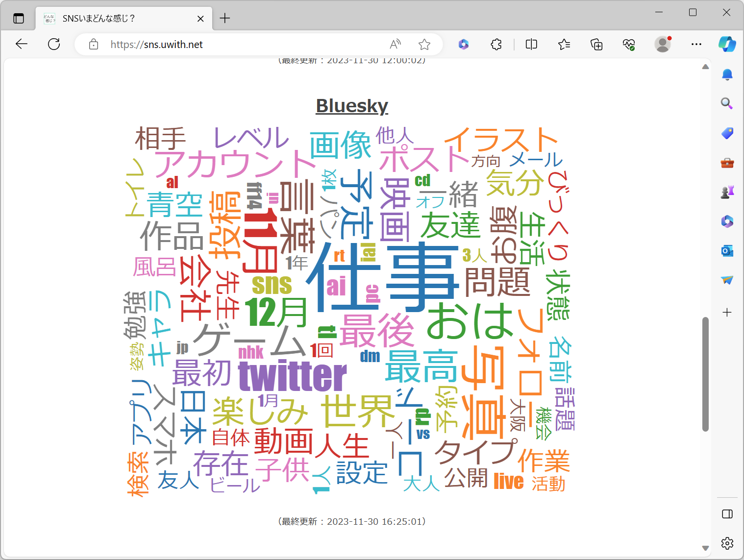Toggle the sidebar panel visibility
Image resolution: width=744 pixels, height=560 pixels.
(x=727, y=514)
